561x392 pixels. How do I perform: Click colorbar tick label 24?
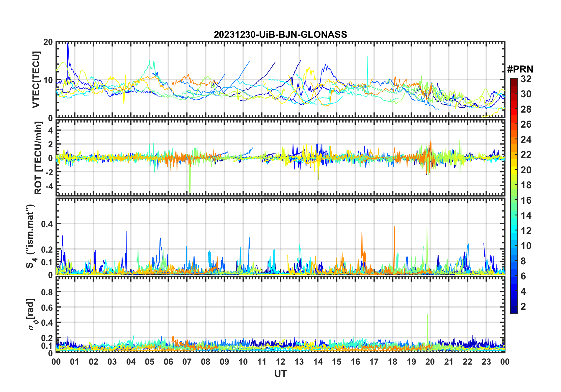coord(526,140)
